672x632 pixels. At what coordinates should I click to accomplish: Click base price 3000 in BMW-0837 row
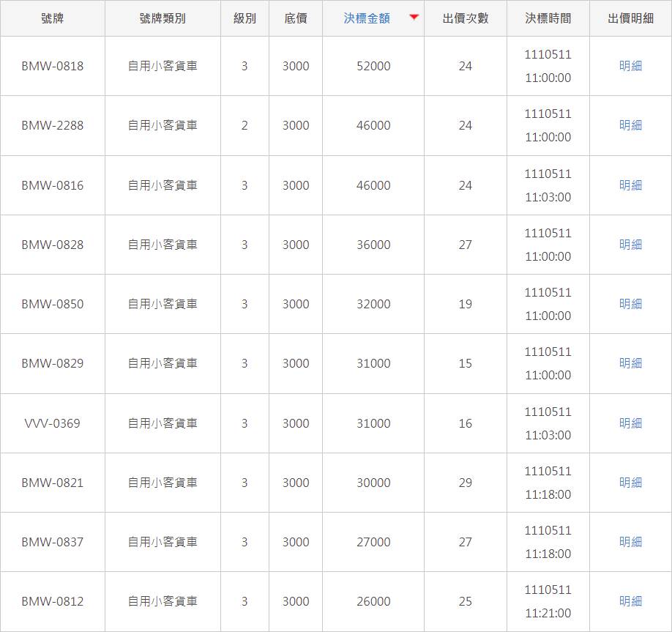[x=296, y=542]
